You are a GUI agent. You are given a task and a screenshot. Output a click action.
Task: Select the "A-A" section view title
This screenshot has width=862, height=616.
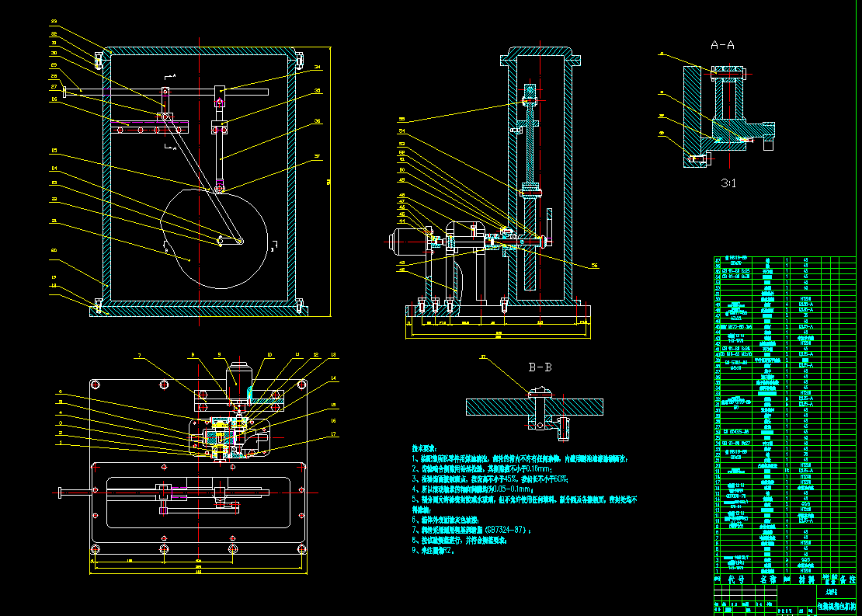point(722,45)
